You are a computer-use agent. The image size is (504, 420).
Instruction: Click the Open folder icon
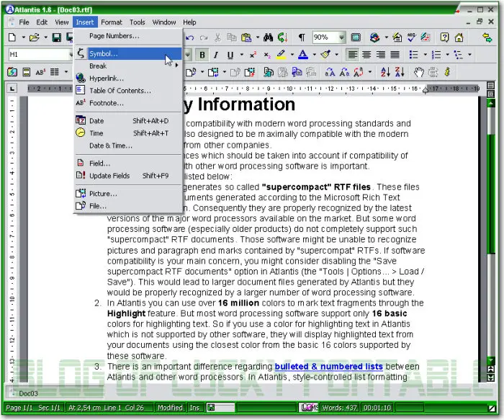(x=35, y=37)
